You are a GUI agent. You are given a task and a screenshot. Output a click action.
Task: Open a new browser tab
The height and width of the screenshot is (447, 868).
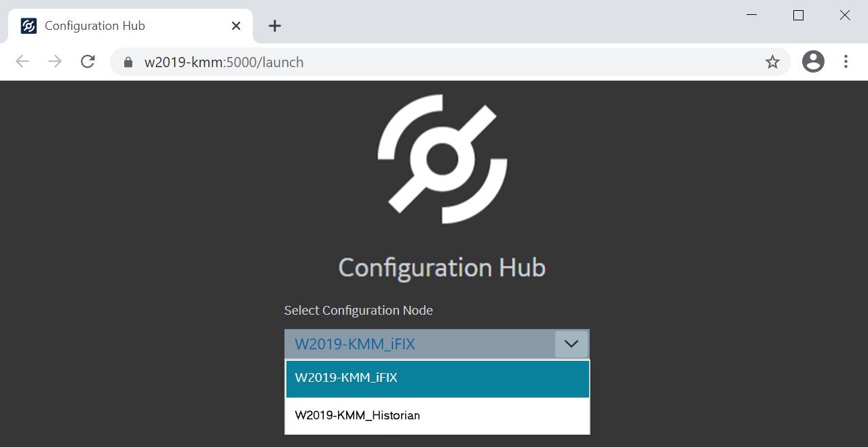[274, 26]
